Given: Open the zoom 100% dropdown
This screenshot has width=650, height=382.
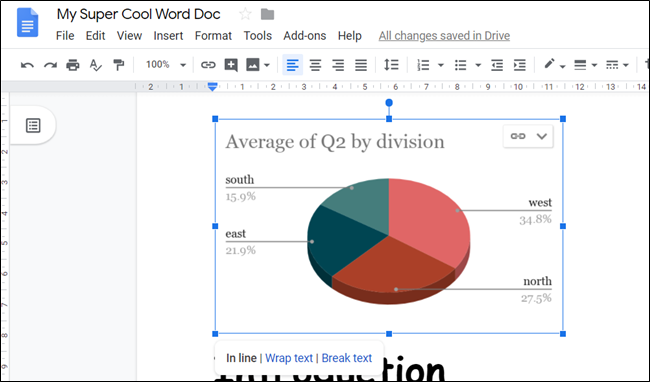Looking at the screenshot, I should [165, 65].
